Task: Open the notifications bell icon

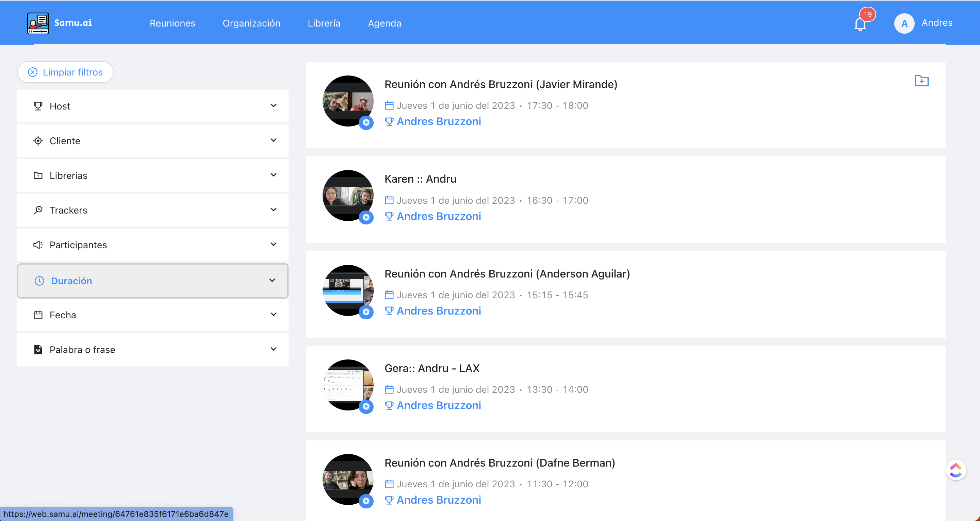Action: click(860, 24)
